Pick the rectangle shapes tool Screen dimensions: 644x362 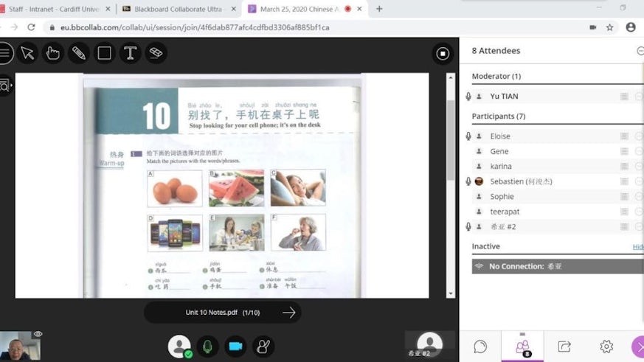[x=105, y=53]
